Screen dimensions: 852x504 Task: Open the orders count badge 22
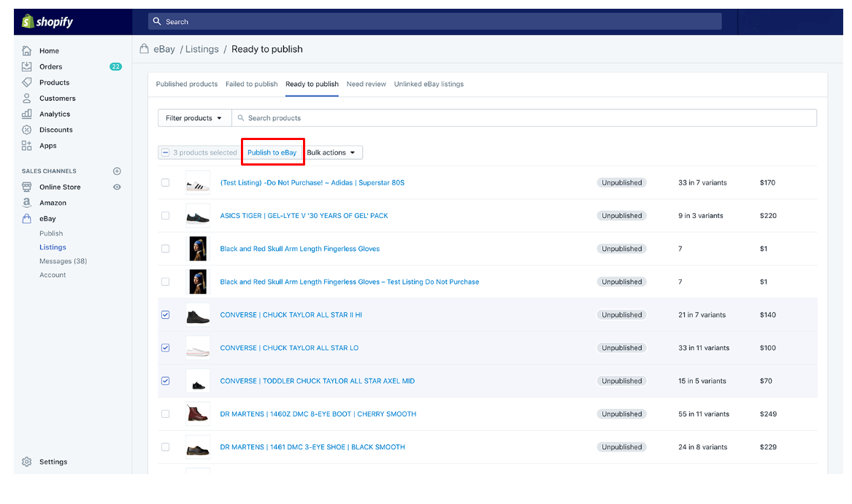point(116,66)
